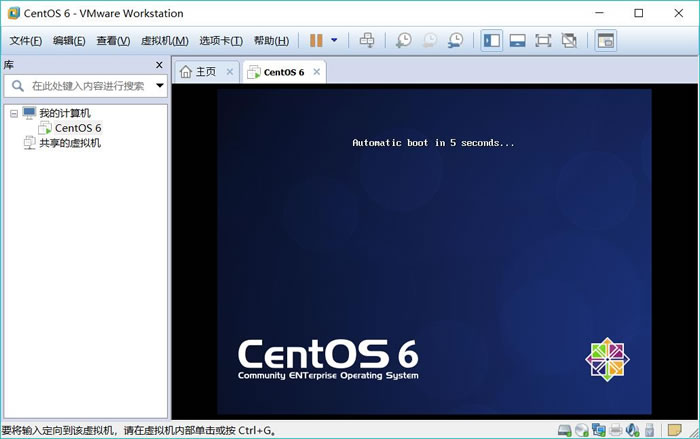Screen dimensions: 700x439
Task: Collapse the 我的计算机 tree node
Action: (14, 114)
